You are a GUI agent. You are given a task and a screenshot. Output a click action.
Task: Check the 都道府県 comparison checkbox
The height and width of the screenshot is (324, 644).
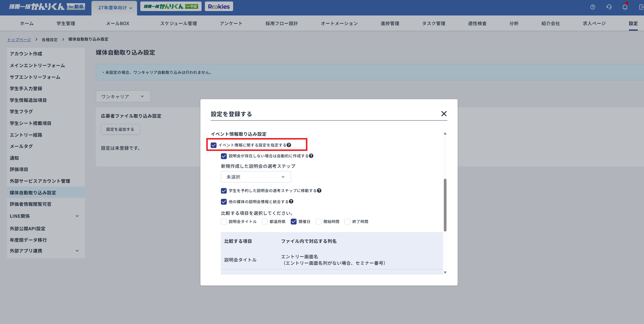(x=265, y=222)
